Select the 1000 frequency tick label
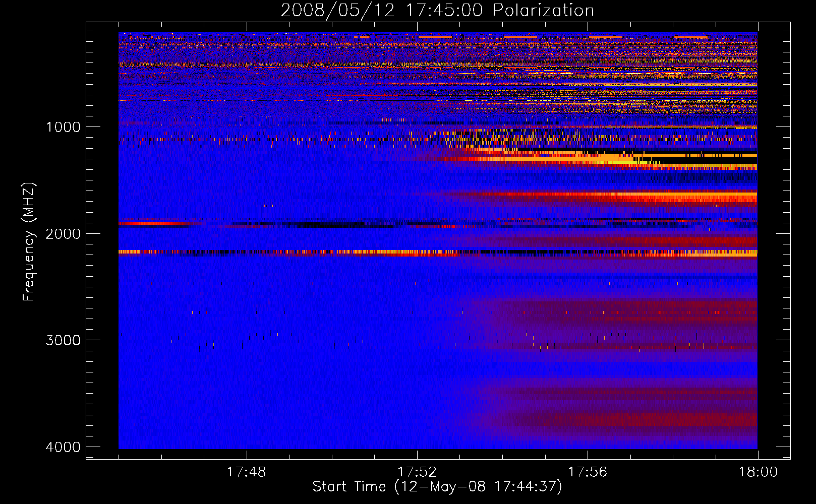Viewport: 816px width, 504px height. point(64,127)
